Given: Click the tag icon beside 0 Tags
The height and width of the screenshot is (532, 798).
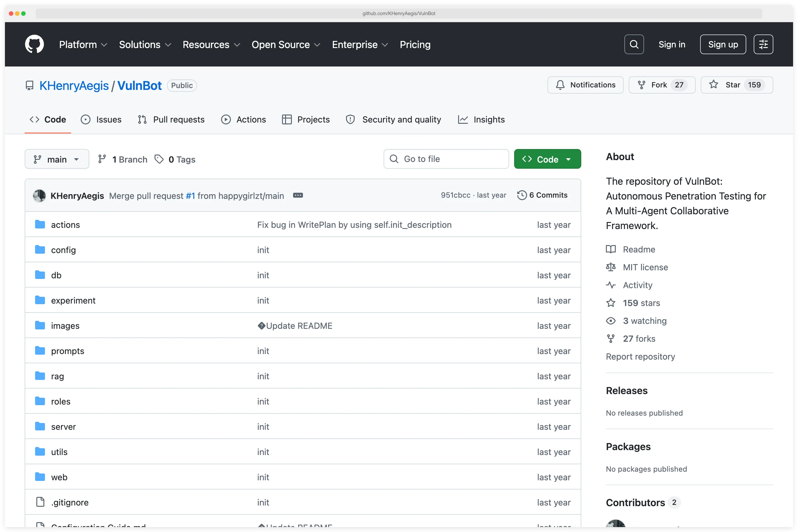Looking at the screenshot, I should tap(159, 159).
